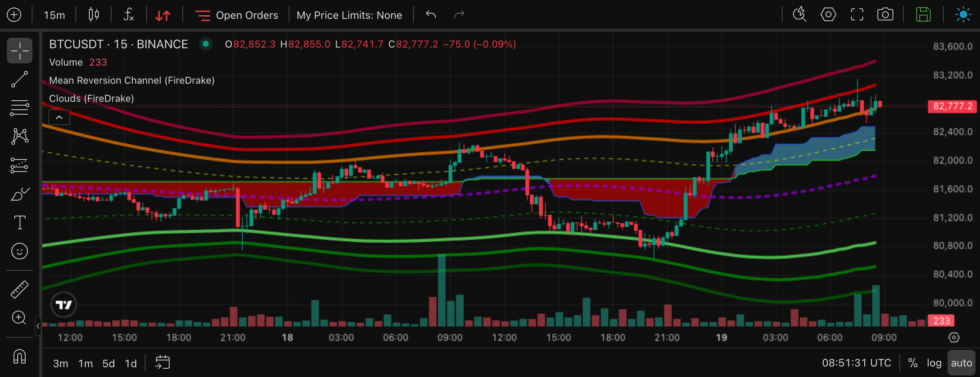Activate the ruler measure tool
The width and height of the screenshot is (980, 377).
pos(19,290)
